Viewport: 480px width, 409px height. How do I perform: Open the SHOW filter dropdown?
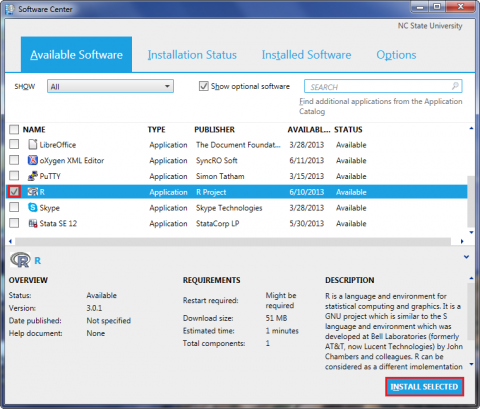[x=110, y=86]
